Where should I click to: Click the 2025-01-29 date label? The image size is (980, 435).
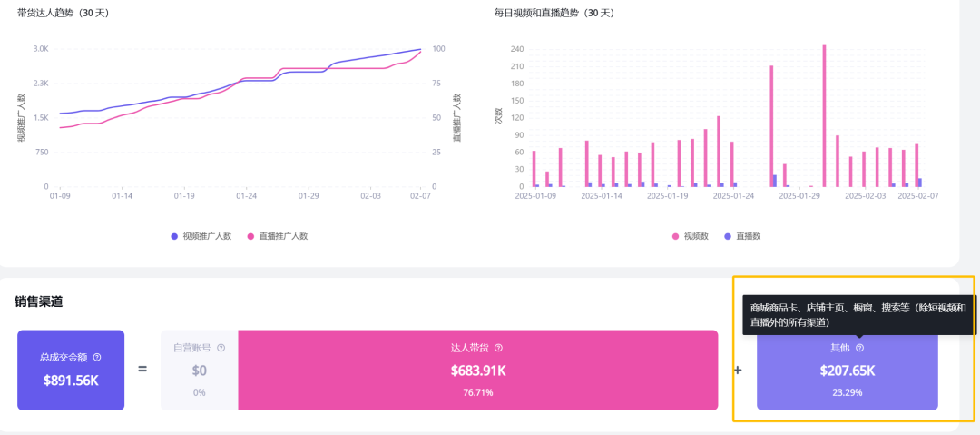[799, 196]
